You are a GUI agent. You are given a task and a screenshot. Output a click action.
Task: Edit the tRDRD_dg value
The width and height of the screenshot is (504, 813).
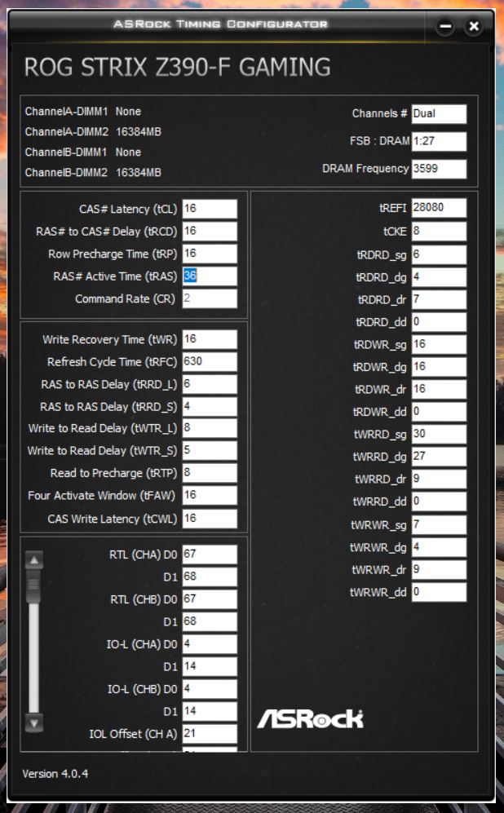click(440, 277)
